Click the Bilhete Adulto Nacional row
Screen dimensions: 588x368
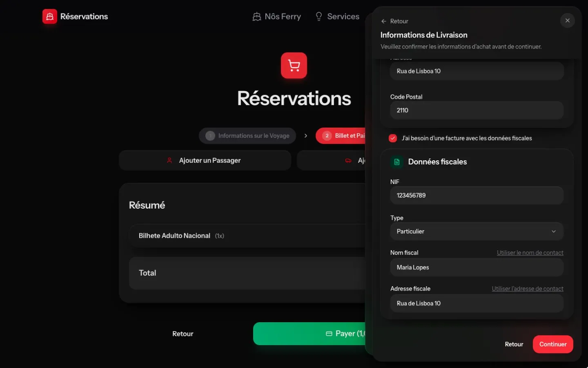(247, 236)
